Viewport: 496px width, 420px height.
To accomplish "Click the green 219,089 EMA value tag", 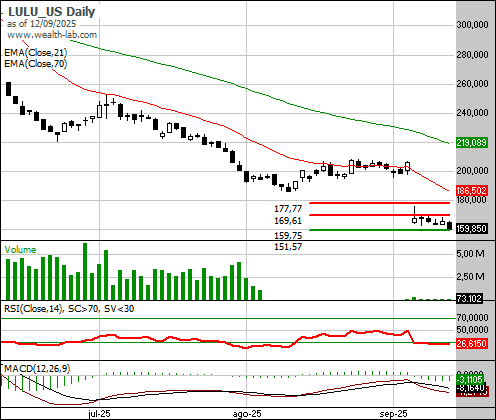I will pos(472,143).
